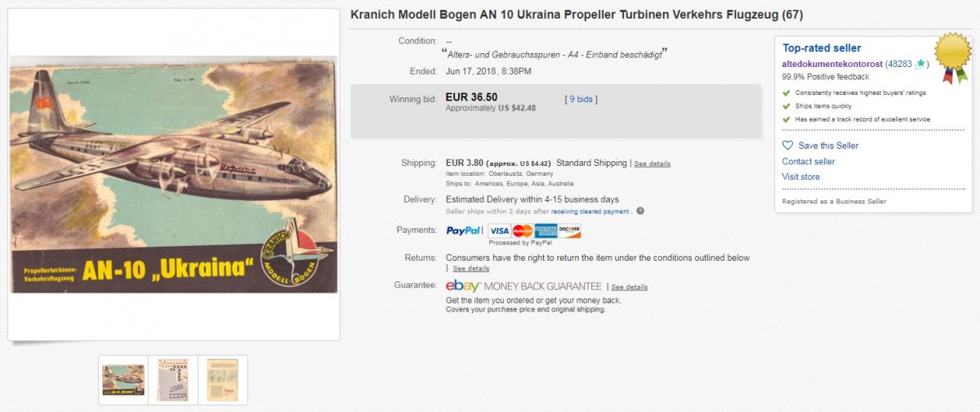Select the first airplane cover thumbnail
The image size is (980, 412).
click(x=123, y=379)
